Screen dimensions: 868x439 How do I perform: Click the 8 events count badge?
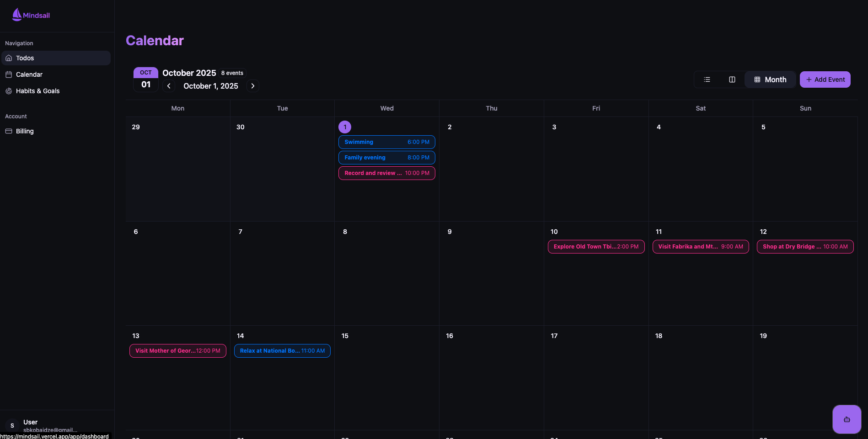(232, 73)
